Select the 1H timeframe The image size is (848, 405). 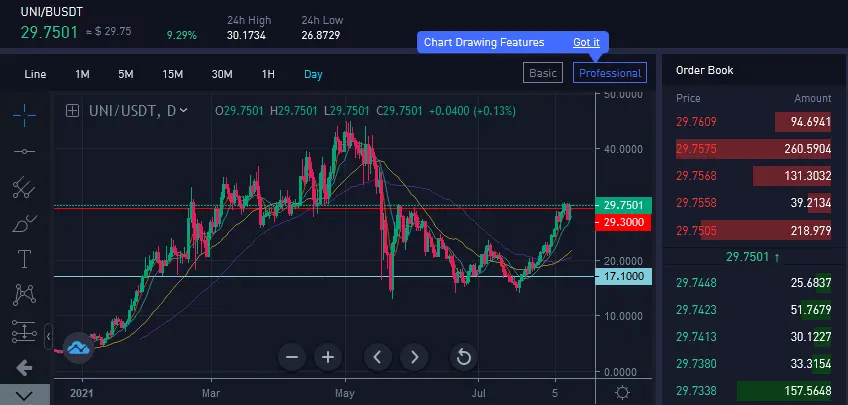click(x=268, y=74)
